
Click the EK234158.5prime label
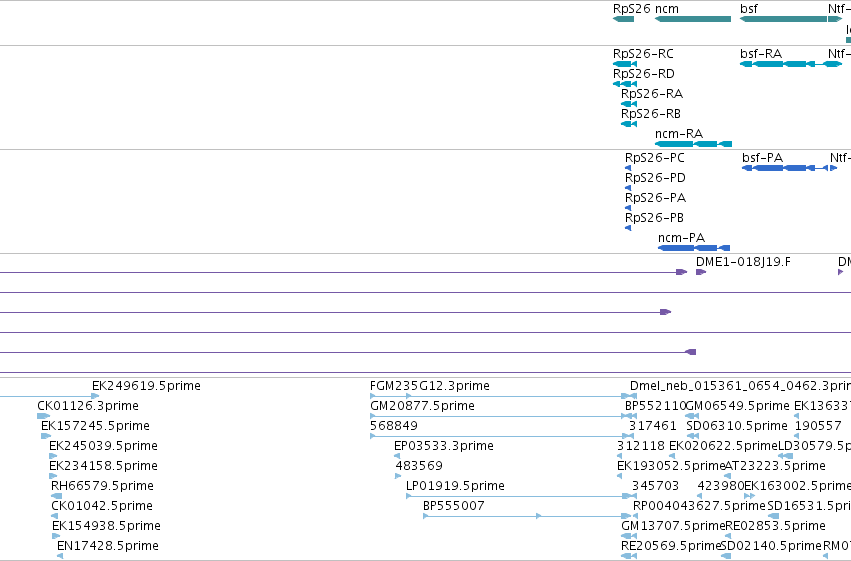103,466
